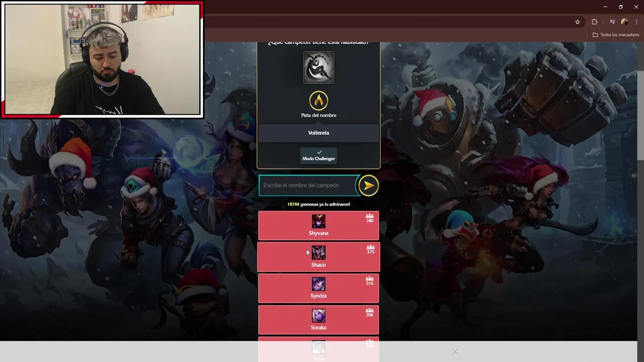Minimize the browser window
This screenshot has width=644, height=362.
pyautogui.click(x=605, y=7)
